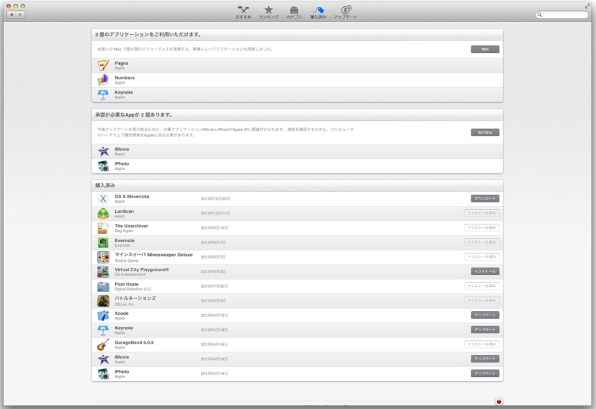Image resolution: width=596 pixels, height=409 pixels.
Task: Click the Minesweeper Deluxe app icon
Action: (103, 257)
